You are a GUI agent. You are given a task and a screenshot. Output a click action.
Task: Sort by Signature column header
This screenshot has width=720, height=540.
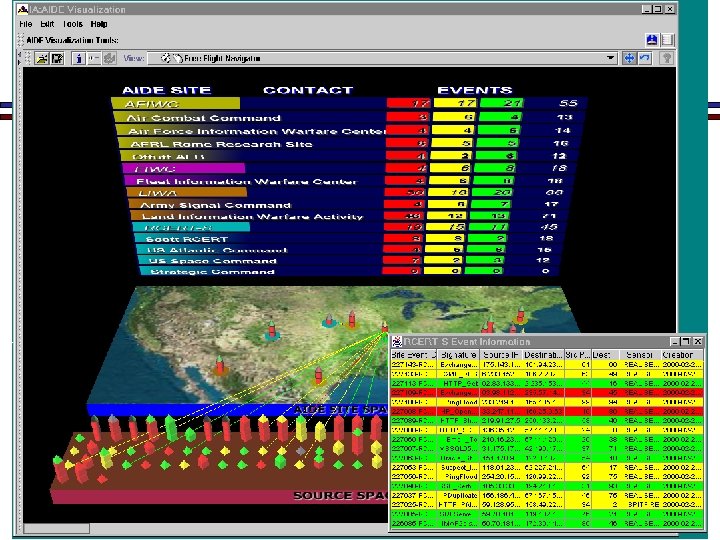(458, 355)
